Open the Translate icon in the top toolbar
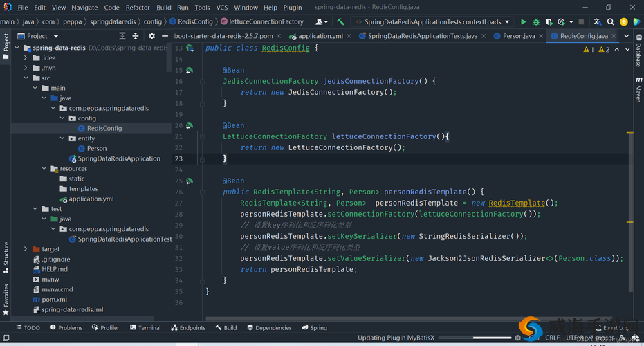Image resolution: width=644 pixels, height=346 pixels. click(x=598, y=21)
